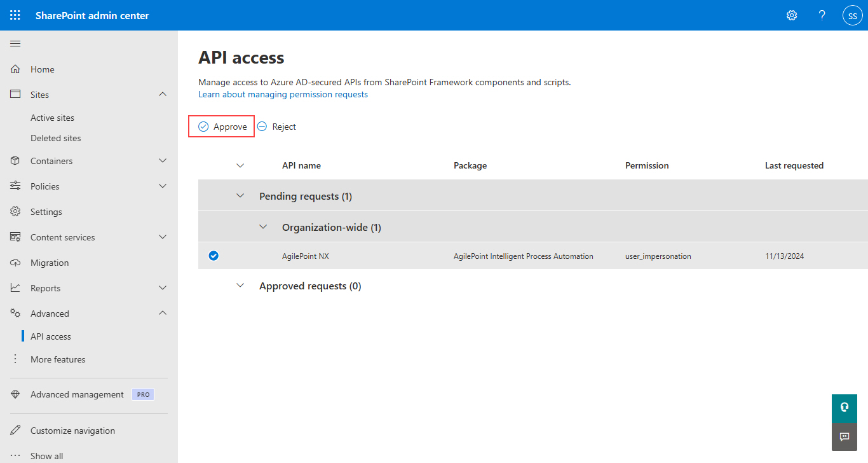Open More features in navigation
Screen dimensions: 868x463
58,359
